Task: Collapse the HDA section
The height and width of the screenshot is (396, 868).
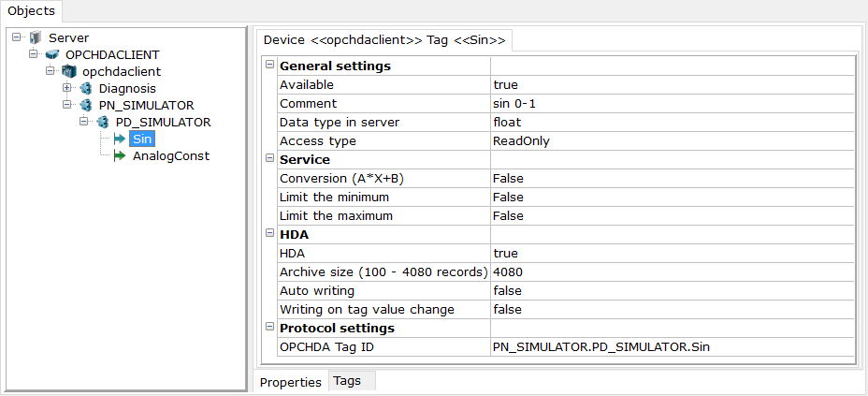Action: point(269,233)
